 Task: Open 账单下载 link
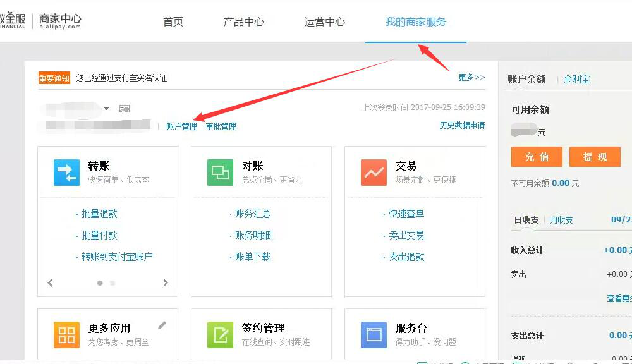[253, 257]
